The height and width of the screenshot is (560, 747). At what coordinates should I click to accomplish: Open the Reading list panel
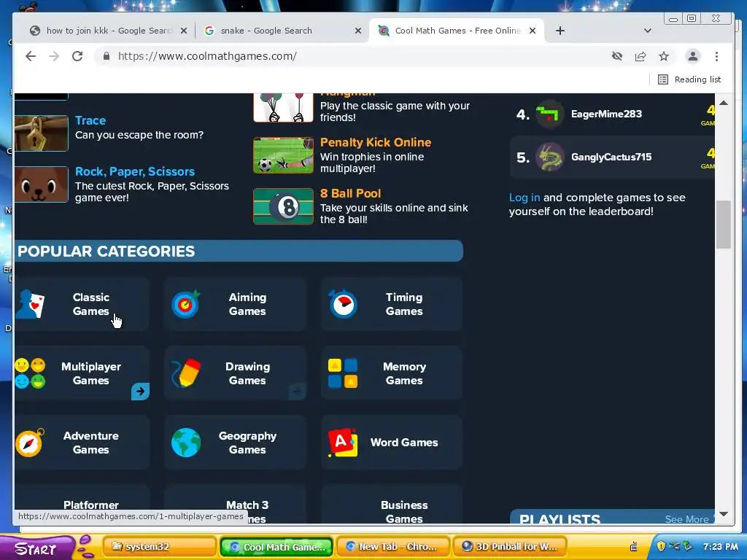pyautogui.click(x=689, y=79)
